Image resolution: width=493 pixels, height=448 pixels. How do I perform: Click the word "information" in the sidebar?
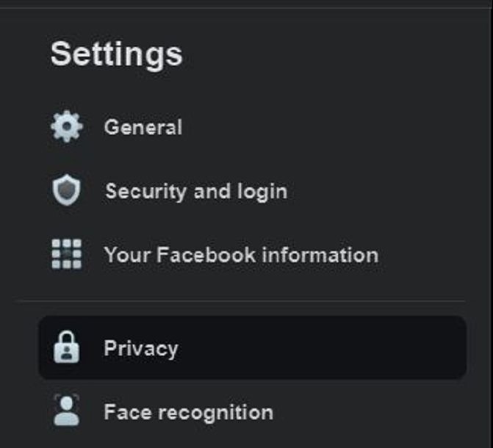pos(320,255)
